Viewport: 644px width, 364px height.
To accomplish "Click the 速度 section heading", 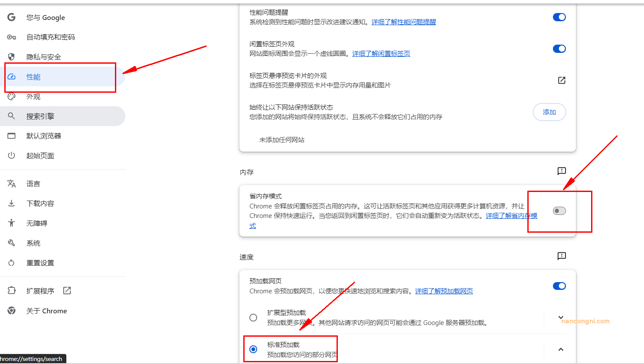I will [x=247, y=257].
